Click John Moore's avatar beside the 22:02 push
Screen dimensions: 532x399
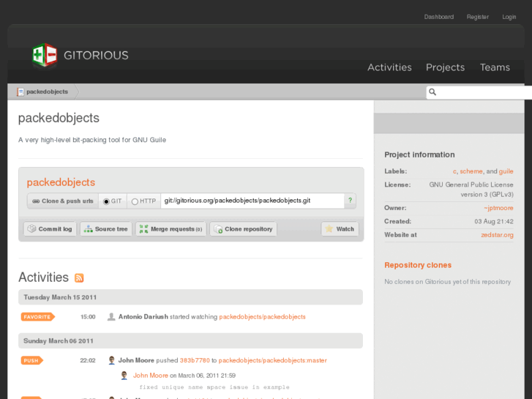tap(111, 360)
